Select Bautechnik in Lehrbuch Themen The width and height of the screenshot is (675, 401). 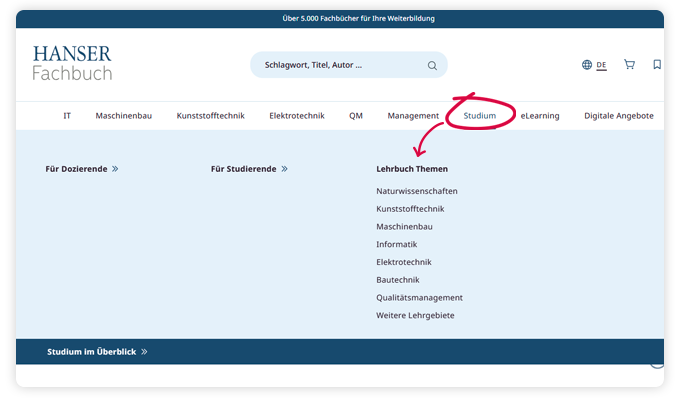[398, 280]
